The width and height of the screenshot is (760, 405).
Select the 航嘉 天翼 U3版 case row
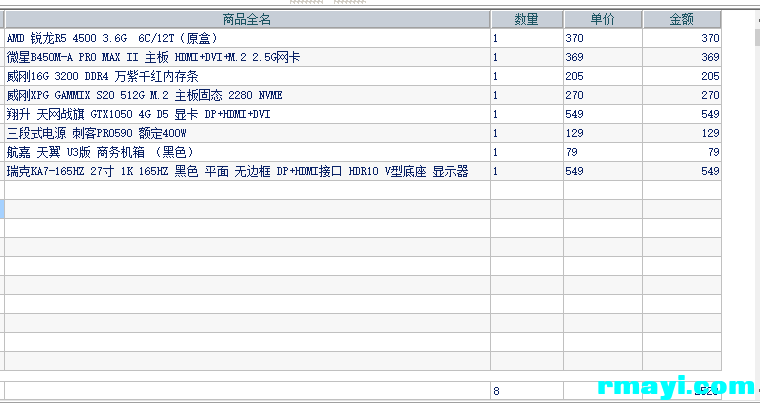coord(363,152)
